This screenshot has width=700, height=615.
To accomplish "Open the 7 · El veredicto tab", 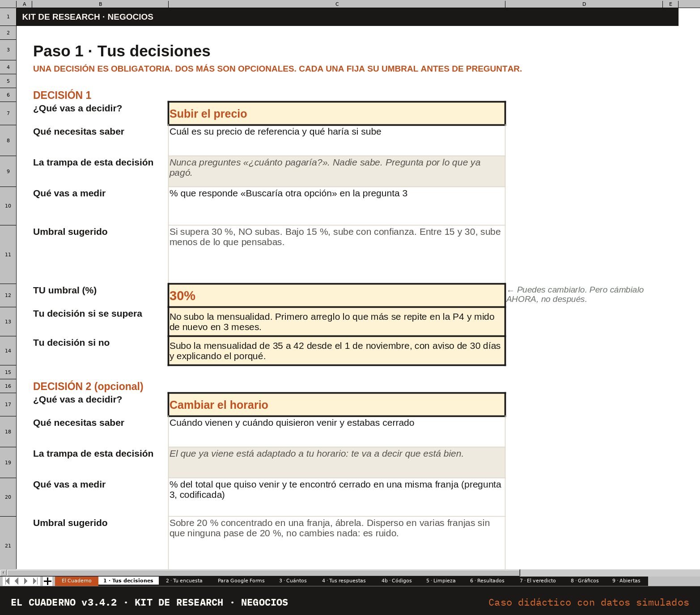I will click(538, 581).
